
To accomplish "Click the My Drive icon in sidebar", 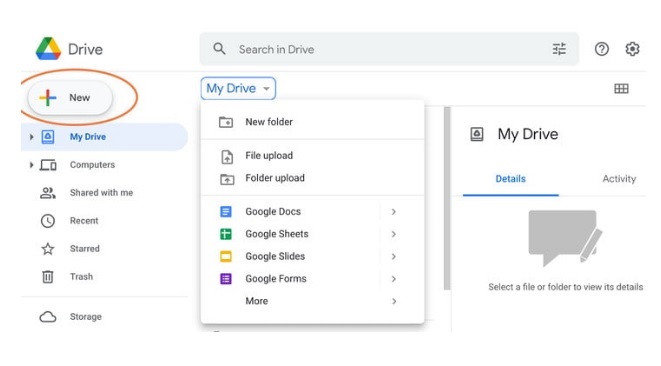I will [48, 137].
